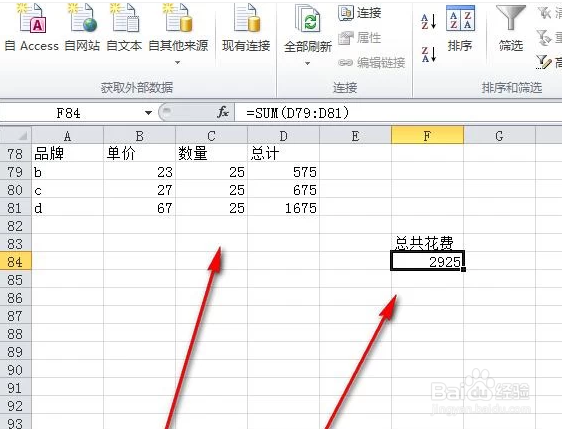Click the cell containing 品牌
The width and height of the screenshot is (562, 429).
point(67,154)
